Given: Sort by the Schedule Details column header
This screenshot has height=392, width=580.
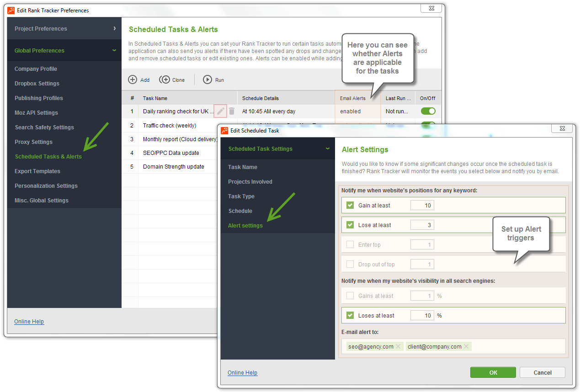Looking at the screenshot, I should [x=286, y=98].
